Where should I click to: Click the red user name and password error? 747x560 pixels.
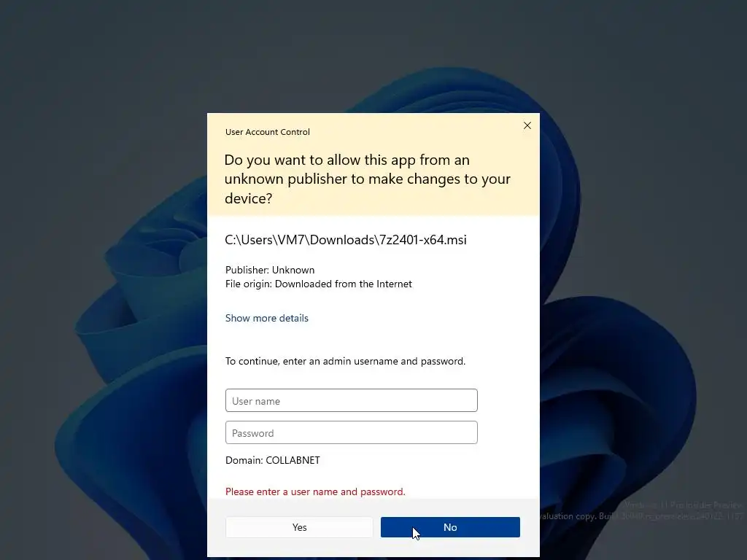pos(315,491)
